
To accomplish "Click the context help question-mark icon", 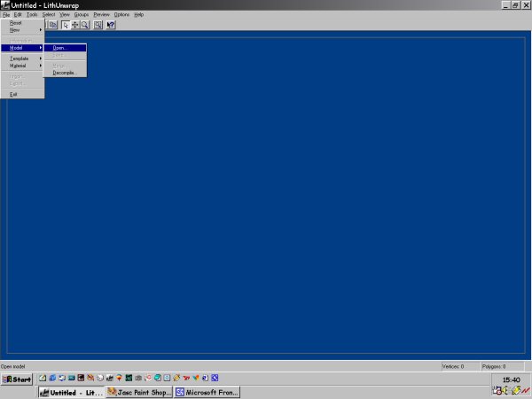I will [111, 25].
